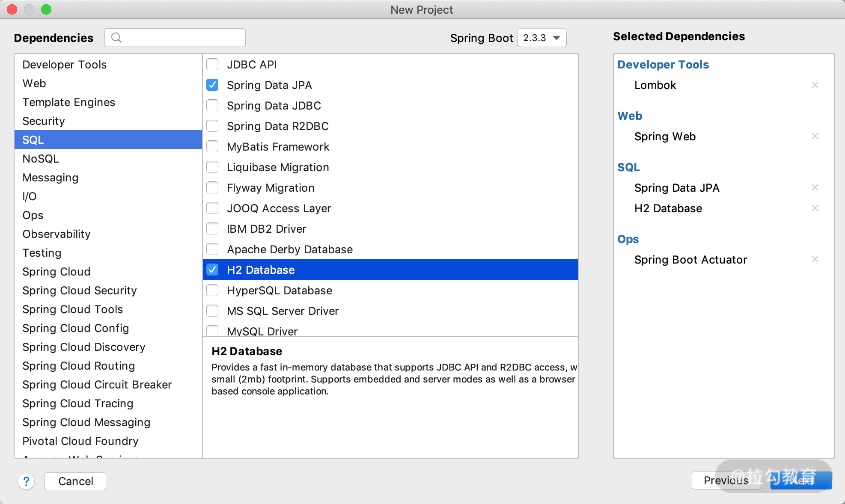Go back with the Previous button
This screenshot has height=504, width=845.
coord(726,480)
